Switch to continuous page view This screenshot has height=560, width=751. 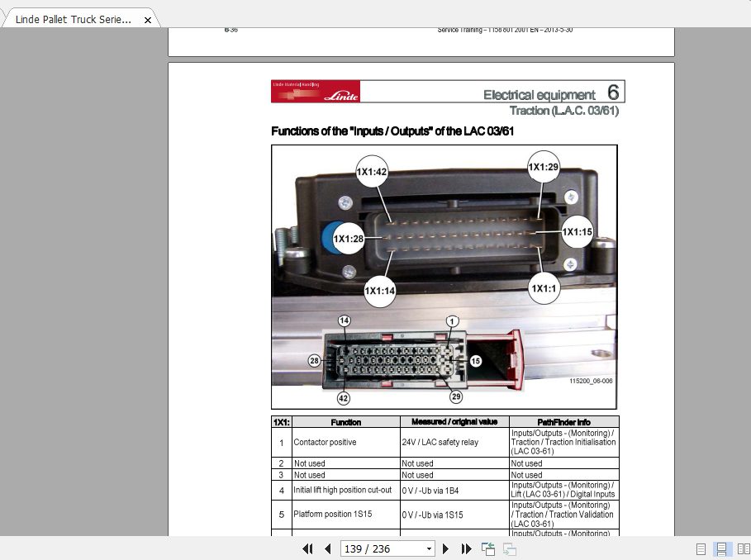(x=721, y=549)
